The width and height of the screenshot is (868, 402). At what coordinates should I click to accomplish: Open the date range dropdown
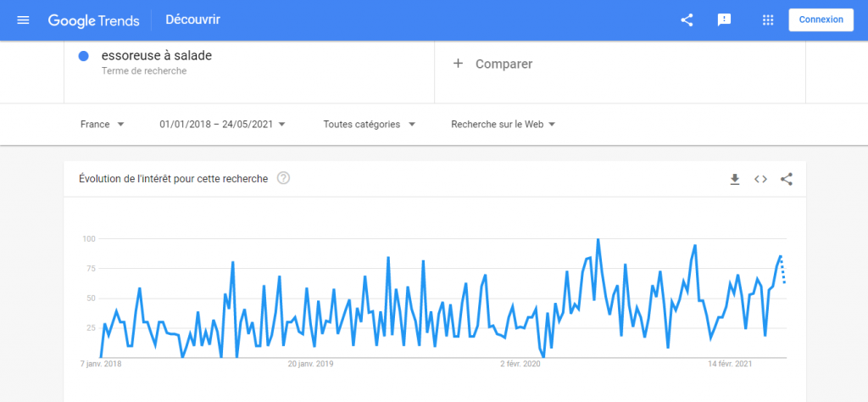(222, 124)
